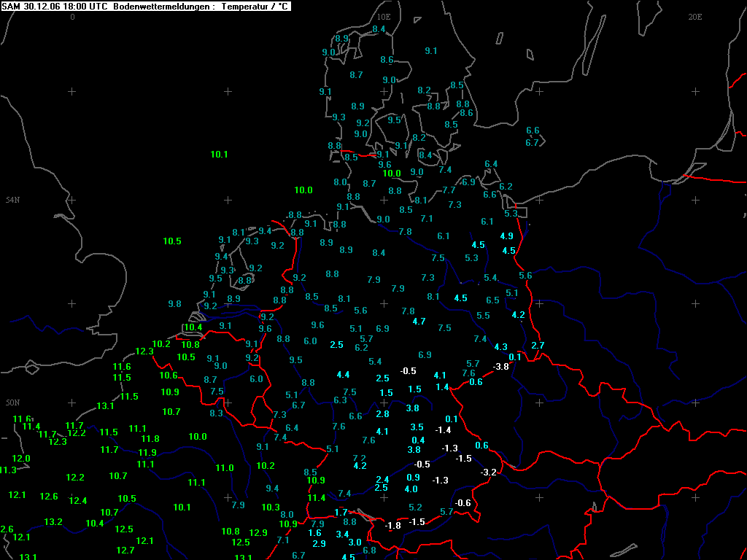Screen dimensions: 747x560
Task: Click the 9.1 reading in the Baltic Sea
Action: click(x=431, y=50)
